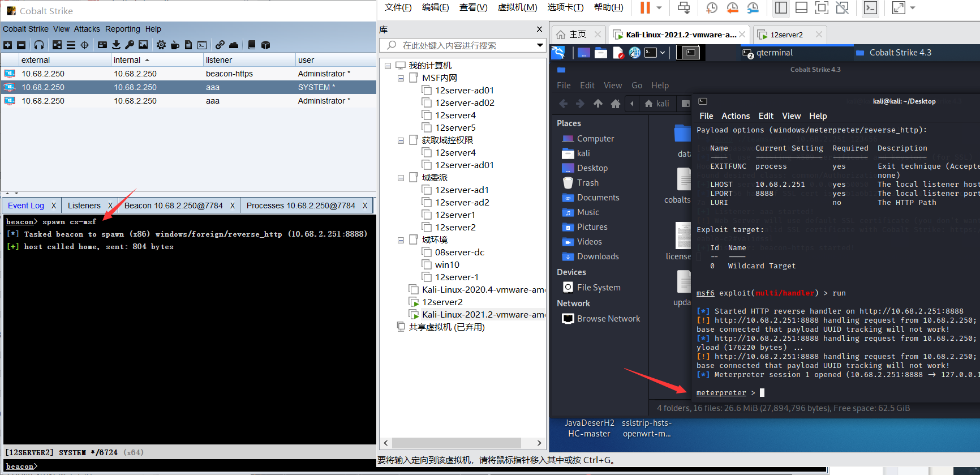Collapse the MSF内网 folder
This screenshot has width=980, height=475.
pos(401,78)
